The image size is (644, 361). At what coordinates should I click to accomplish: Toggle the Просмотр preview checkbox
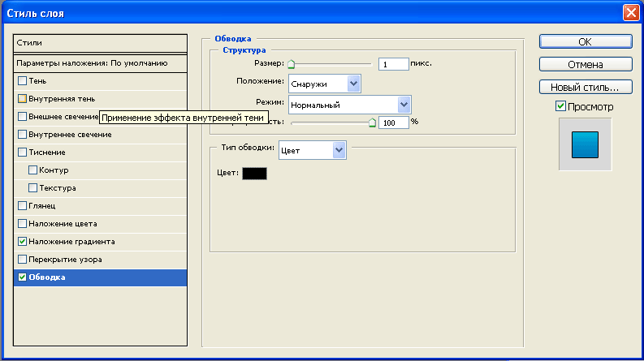point(560,106)
